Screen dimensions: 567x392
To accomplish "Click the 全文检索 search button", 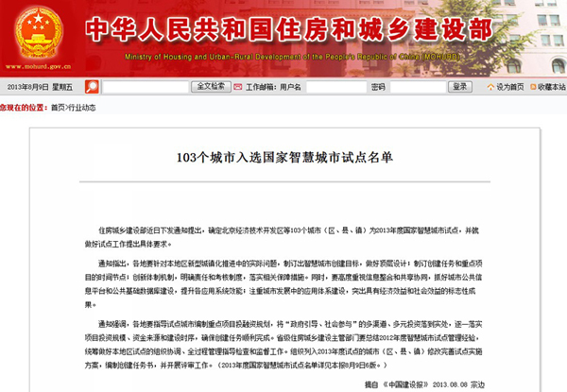I will [211, 87].
